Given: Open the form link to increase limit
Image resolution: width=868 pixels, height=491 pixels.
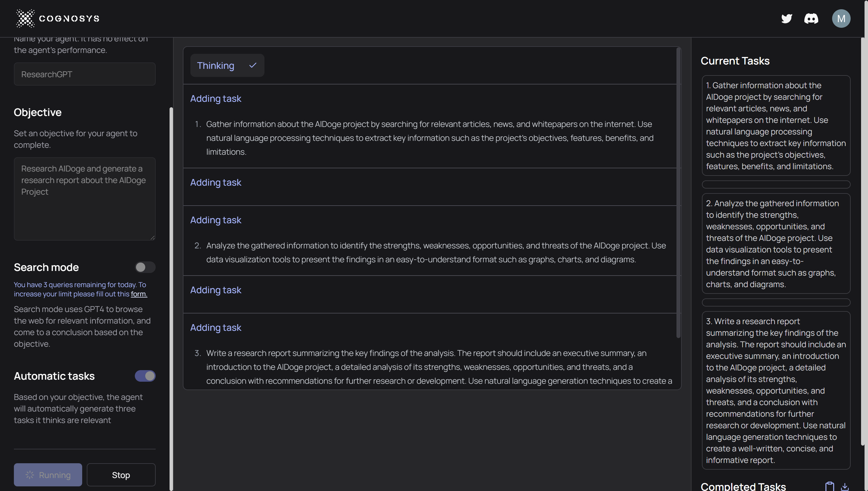Looking at the screenshot, I should click(x=139, y=294).
